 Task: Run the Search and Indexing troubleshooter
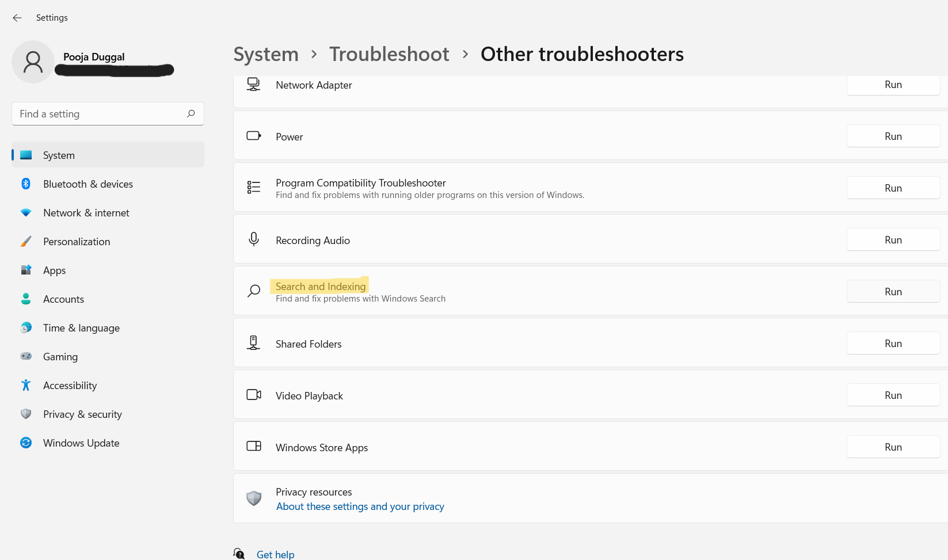coord(893,292)
